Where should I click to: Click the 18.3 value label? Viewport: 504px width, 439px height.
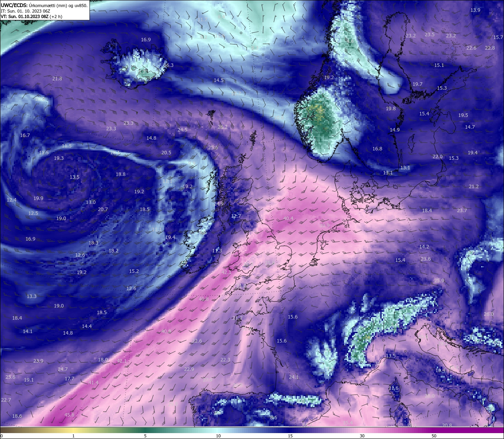[93, 243]
